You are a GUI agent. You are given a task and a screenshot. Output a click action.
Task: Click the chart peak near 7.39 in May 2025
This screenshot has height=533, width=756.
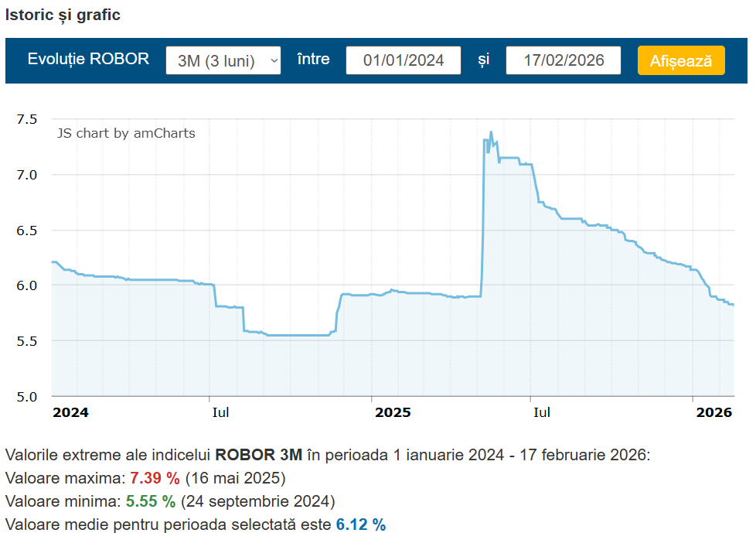(491, 132)
